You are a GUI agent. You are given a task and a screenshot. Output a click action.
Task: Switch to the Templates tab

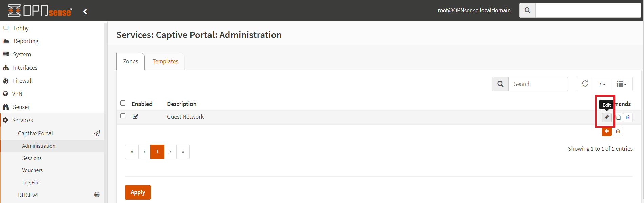coord(165,61)
